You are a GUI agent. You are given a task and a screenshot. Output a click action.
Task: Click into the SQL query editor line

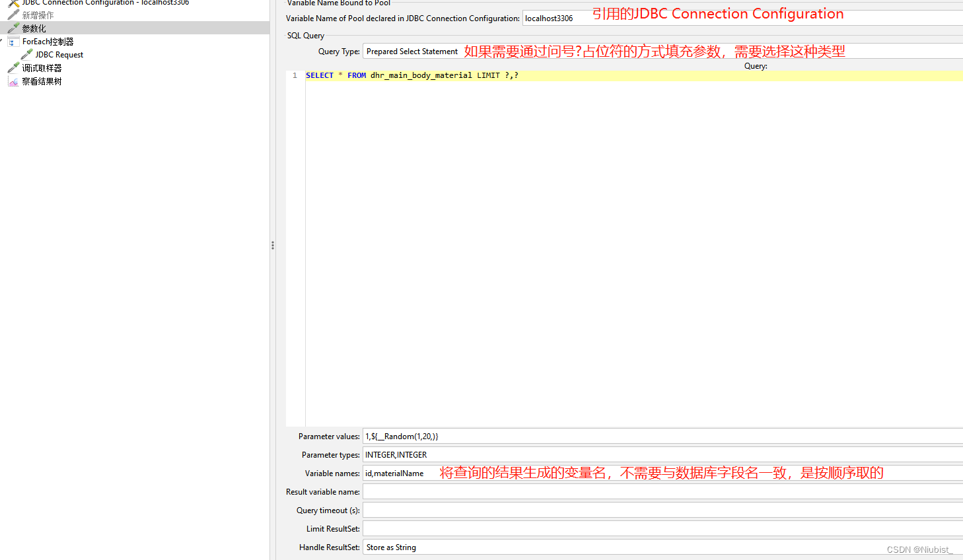pyautogui.click(x=634, y=76)
